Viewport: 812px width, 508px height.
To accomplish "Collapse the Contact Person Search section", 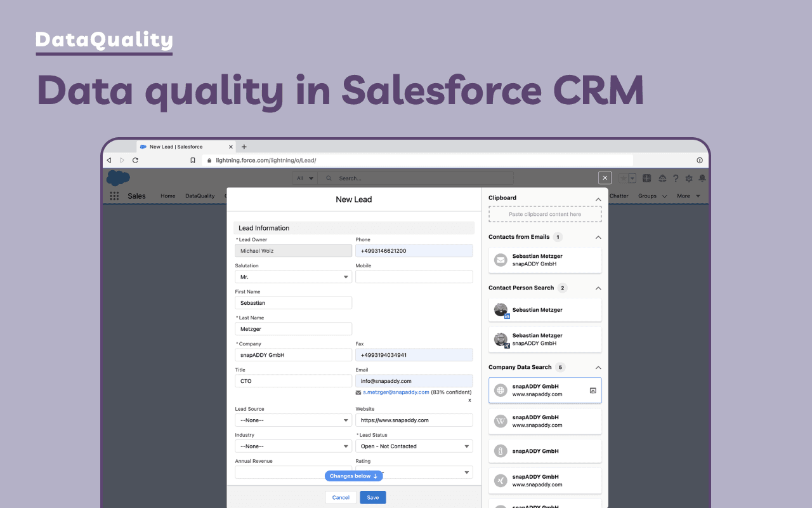I will (x=598, y=288).
